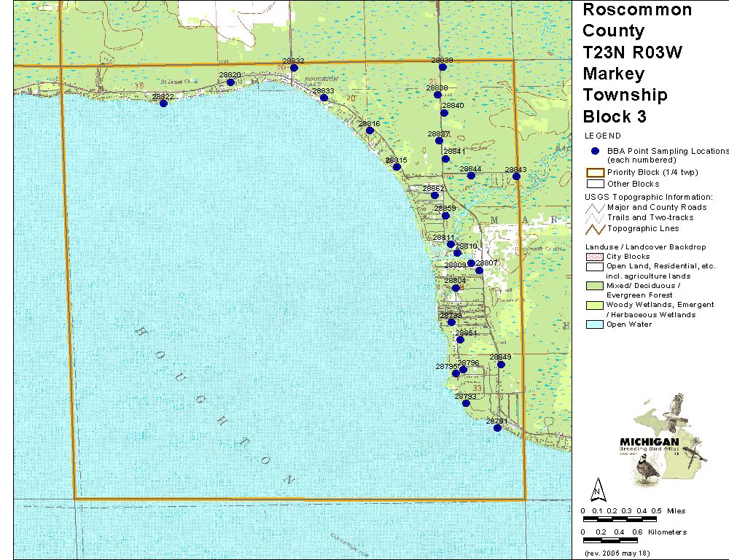This screenshot has width=729, height=560.
Task: Click the Kilometers scale bar
Action: (618, 540)
